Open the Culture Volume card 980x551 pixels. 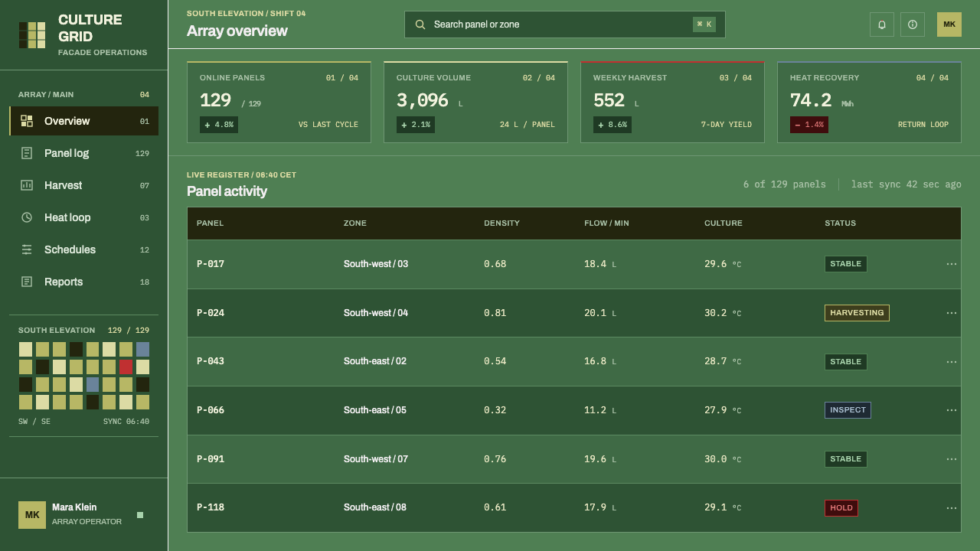click(475, 102)
